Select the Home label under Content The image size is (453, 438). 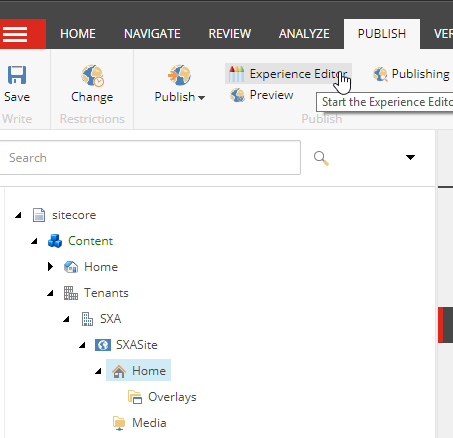(101, 267)
